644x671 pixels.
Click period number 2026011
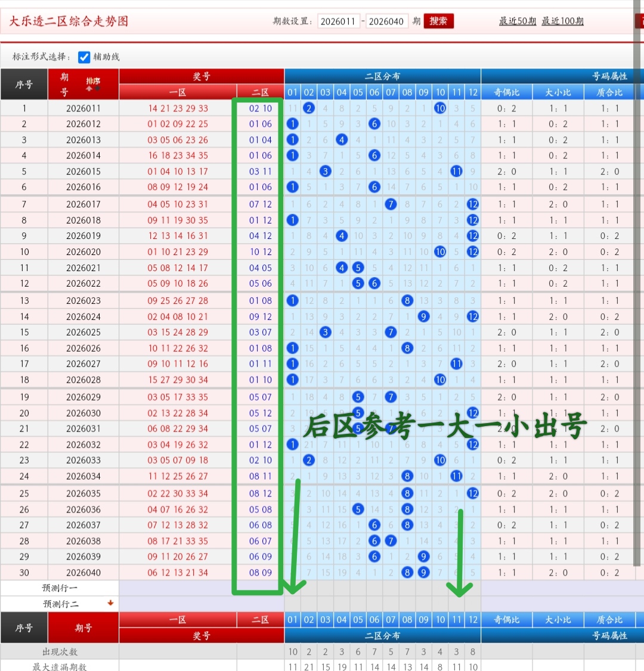(83, 108)
